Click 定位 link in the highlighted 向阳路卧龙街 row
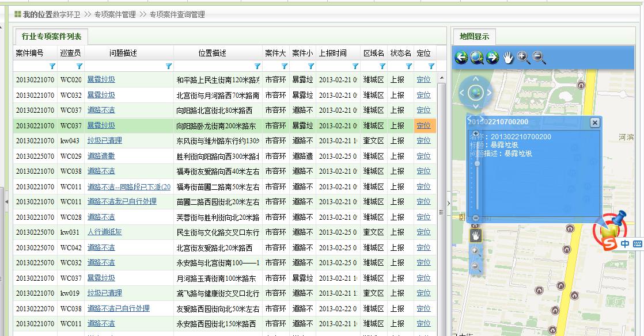This screenshot has width=644, height=336. (423, 125)
